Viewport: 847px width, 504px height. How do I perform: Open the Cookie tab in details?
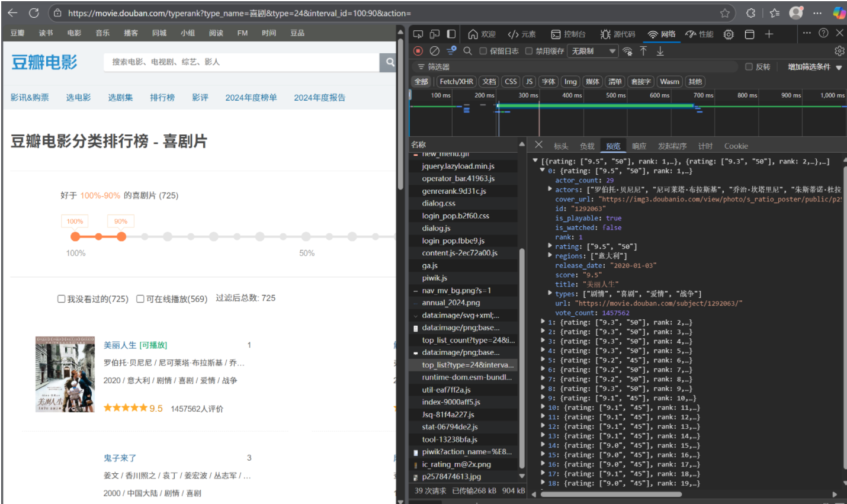pyautogui.click(x=736, y=146)
